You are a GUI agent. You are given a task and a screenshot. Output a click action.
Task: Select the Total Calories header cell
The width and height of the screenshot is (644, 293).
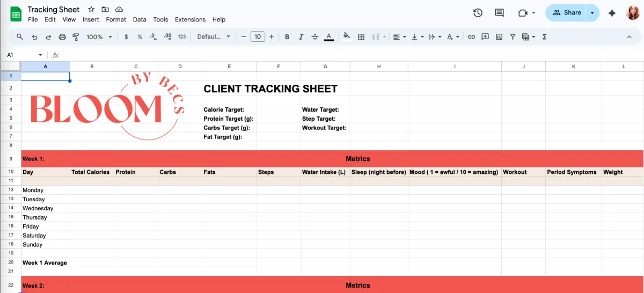coord(92,172)
